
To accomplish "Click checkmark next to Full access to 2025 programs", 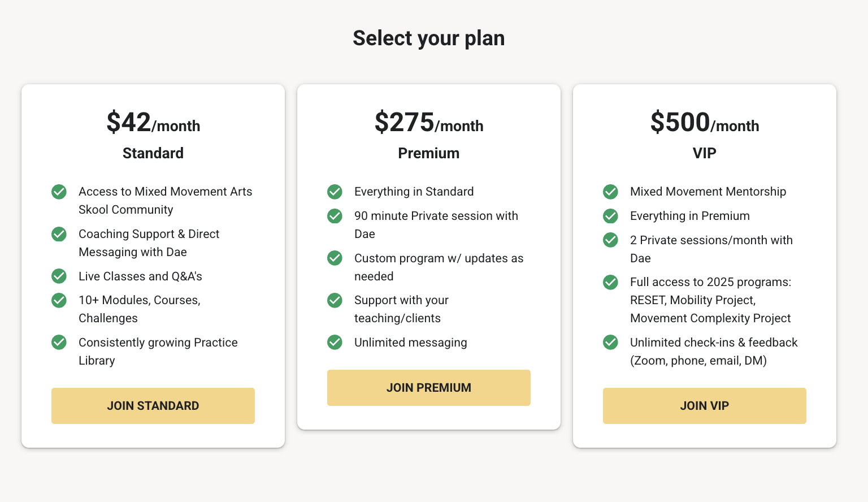I will coord(611,282).
